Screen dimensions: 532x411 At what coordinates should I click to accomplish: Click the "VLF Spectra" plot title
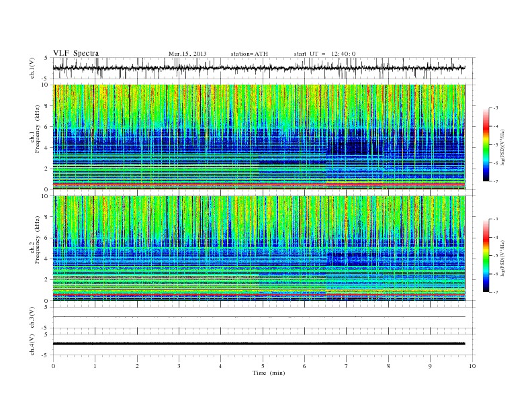pyautogui.click(x=76, y=53)
